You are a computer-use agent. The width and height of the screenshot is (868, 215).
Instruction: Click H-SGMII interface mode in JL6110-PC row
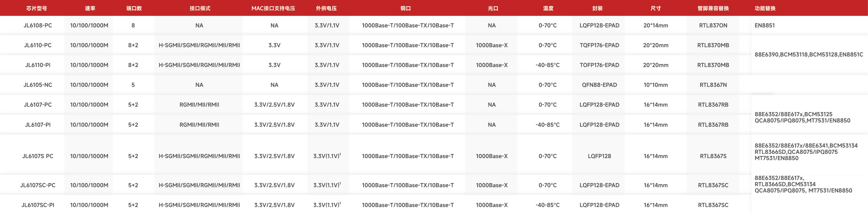(x=199, y=45)
